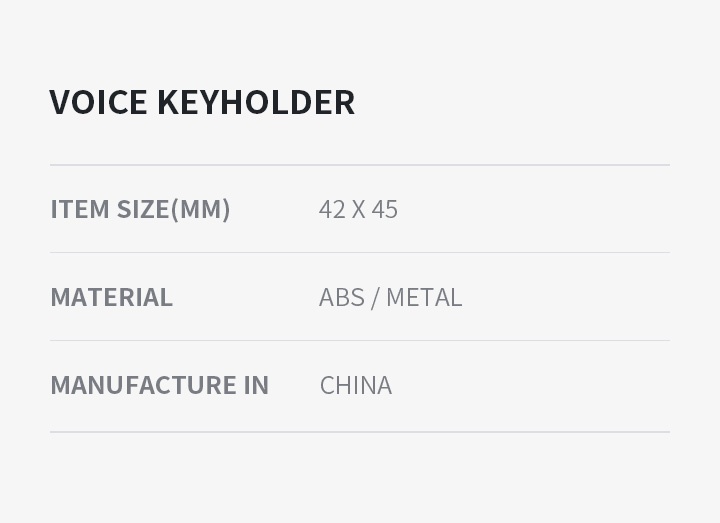720x523 pixels.
Task: Click the divider between item size and material rows
Action: [360, 253]
